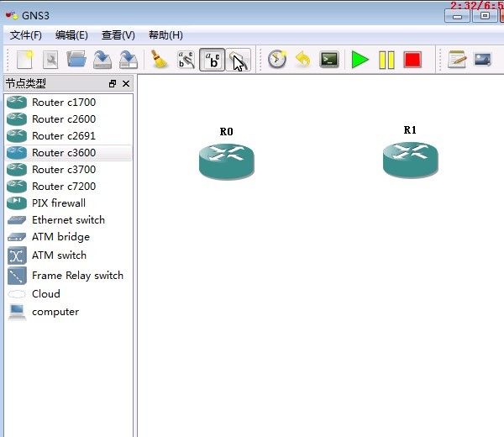Undock the 节点类型 panel
Viewport: 504px width, 437px height.
[x=113, y=84]
